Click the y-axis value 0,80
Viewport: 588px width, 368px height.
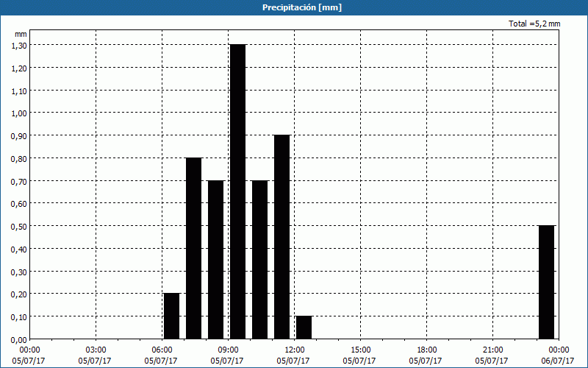coord(19,158)
